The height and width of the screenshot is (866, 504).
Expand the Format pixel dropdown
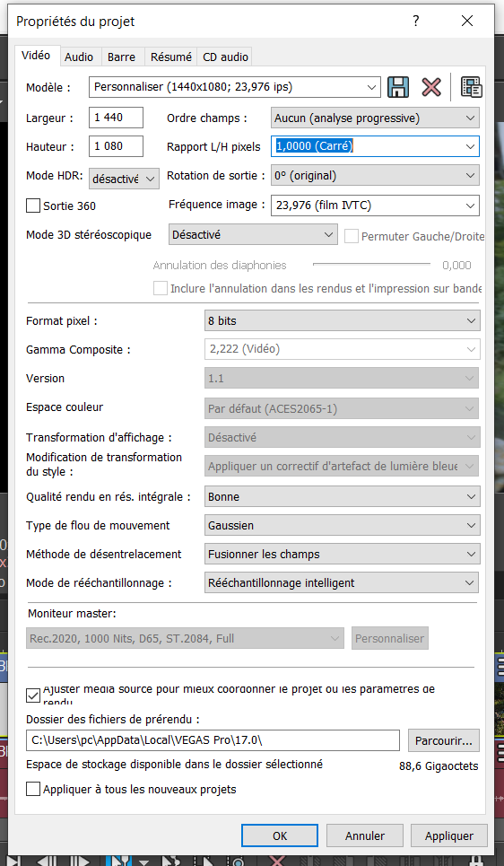[343, 321]
